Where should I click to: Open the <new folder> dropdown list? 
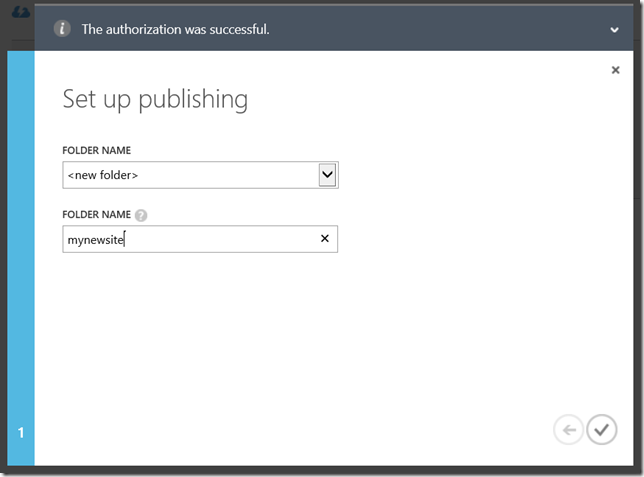coord(200,175)
